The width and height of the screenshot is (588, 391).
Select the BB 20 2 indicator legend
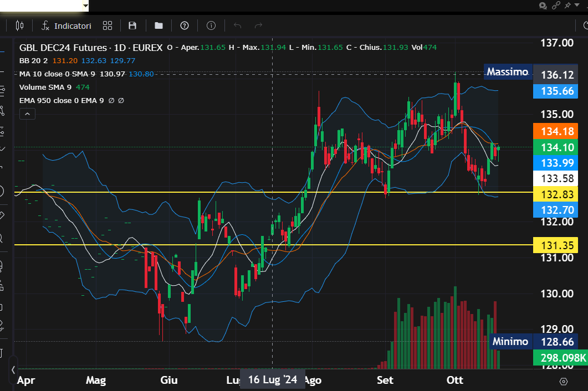pos(33,60)
